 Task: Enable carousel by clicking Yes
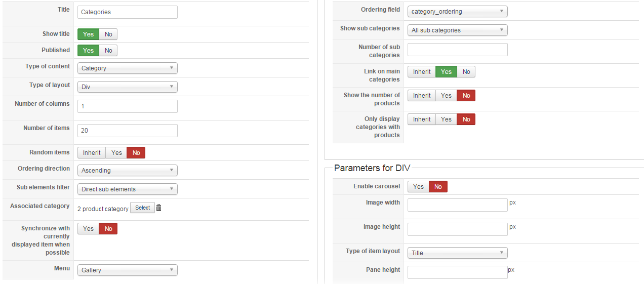[418, 187]
